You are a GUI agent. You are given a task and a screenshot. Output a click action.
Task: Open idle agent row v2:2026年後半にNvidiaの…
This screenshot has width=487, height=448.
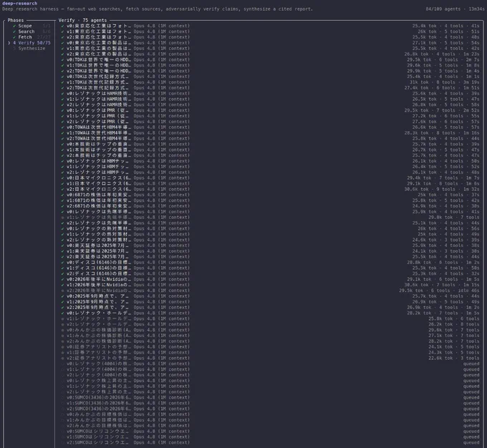tap(270, 291)
